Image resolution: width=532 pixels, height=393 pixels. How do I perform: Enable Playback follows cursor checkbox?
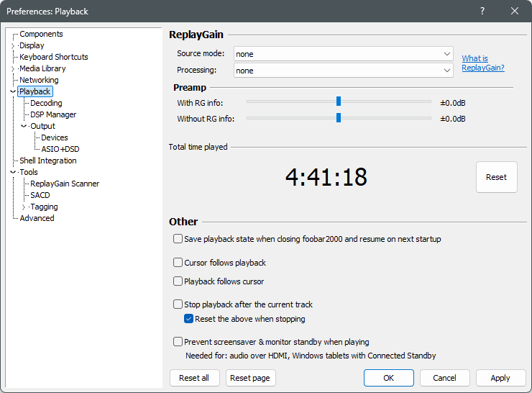pos(178,281)
